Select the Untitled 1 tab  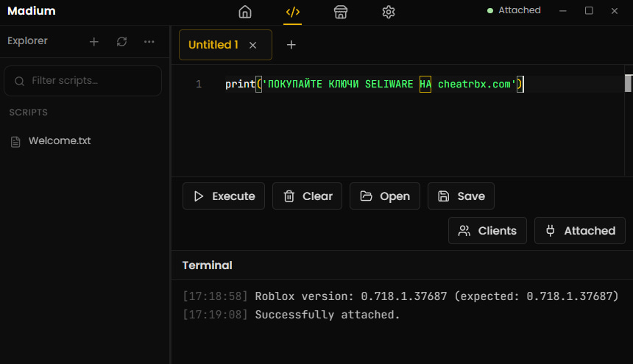click(225, 45)
